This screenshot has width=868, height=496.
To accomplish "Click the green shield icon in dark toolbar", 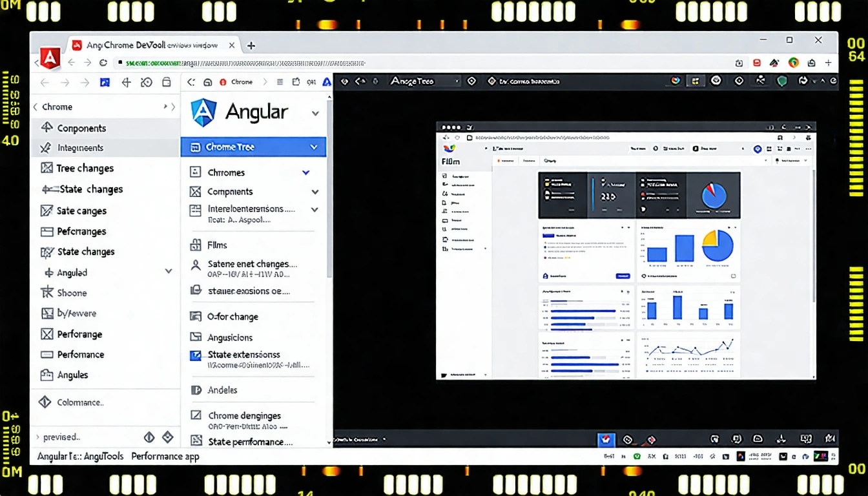I will tap(781, 81).
